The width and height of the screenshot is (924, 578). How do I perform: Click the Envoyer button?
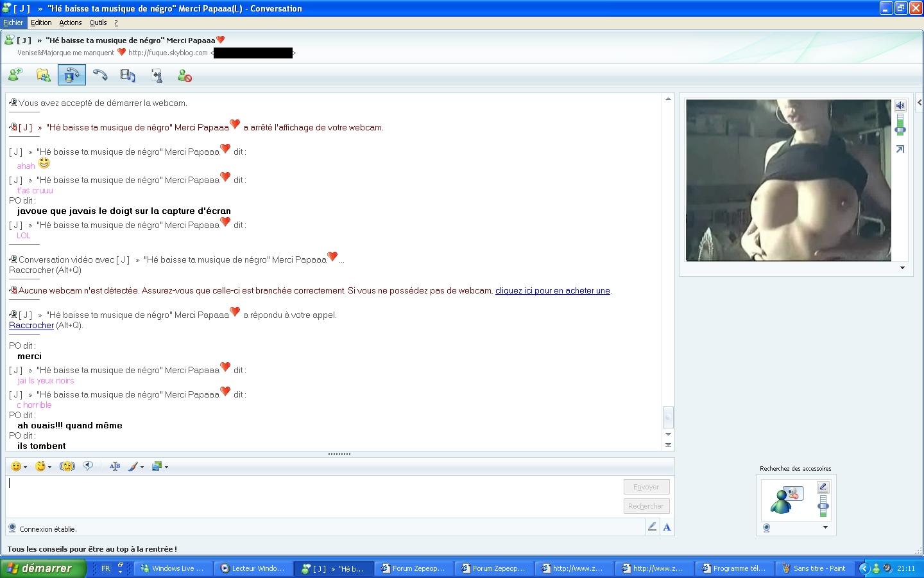pos(646,487)
